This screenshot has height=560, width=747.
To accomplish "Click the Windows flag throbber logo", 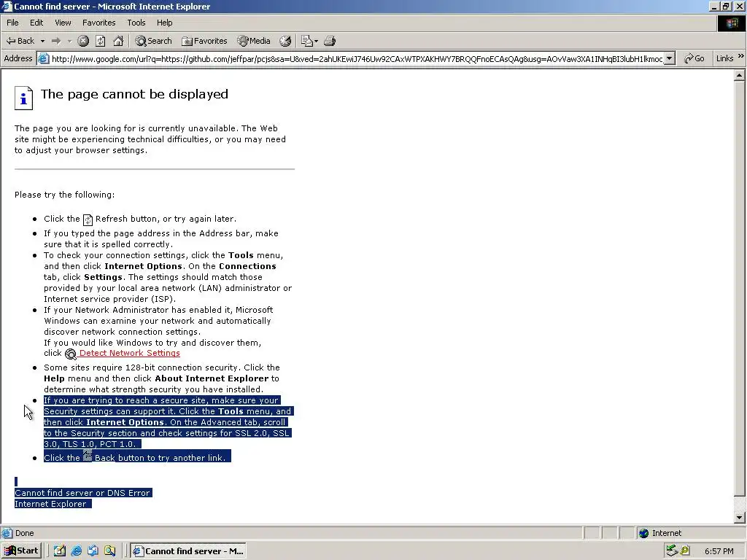I will [731, 23].
